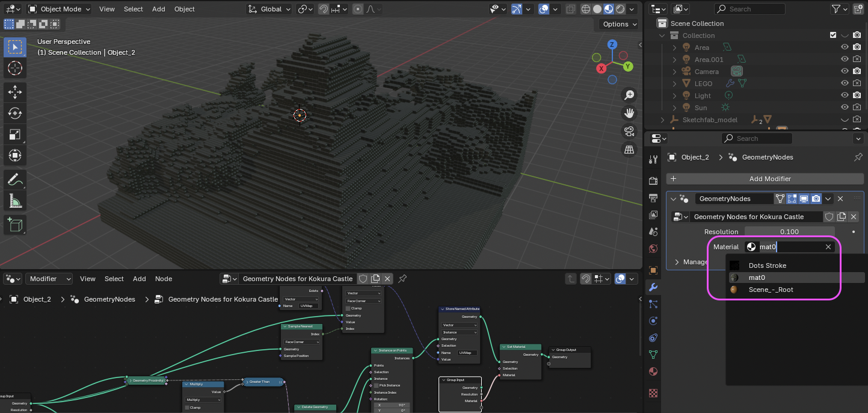Hide the LEGO object in outliner
This screenshot has width=868, height=413.
pos(845,84)
